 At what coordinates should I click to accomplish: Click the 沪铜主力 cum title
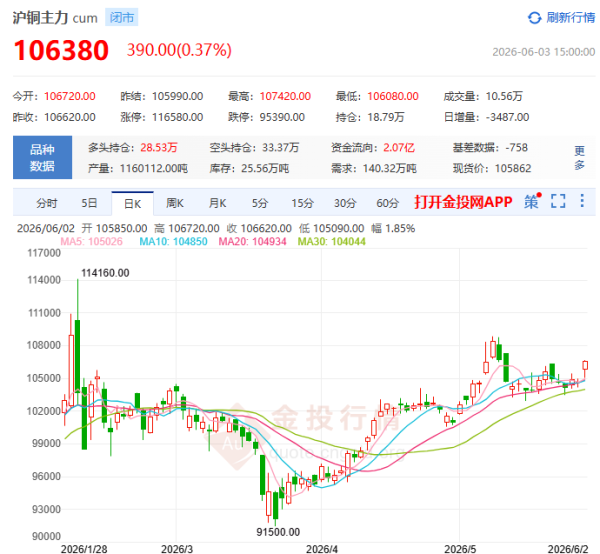(x=55, y=18)
